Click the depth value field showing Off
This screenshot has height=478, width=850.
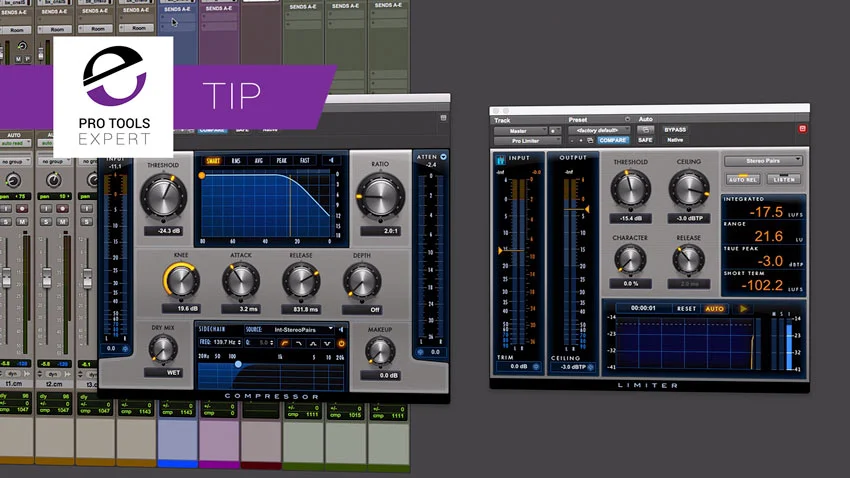point(362,309)
